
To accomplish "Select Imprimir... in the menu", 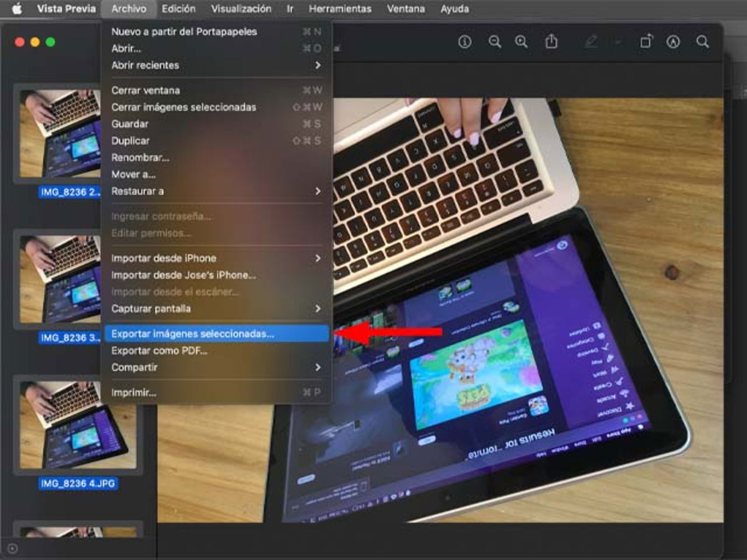I will (216, 393).
